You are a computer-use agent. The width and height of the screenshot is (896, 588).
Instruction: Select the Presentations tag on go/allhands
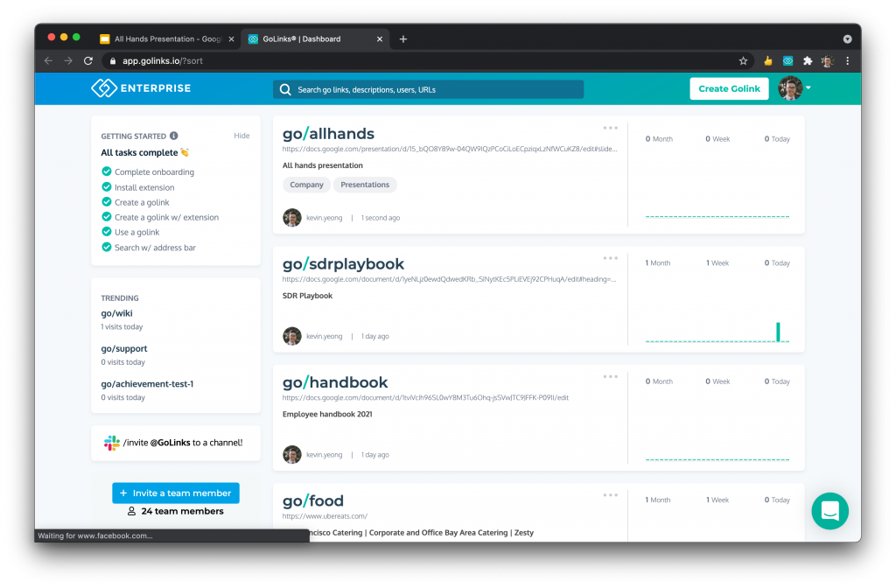[365, 185]
